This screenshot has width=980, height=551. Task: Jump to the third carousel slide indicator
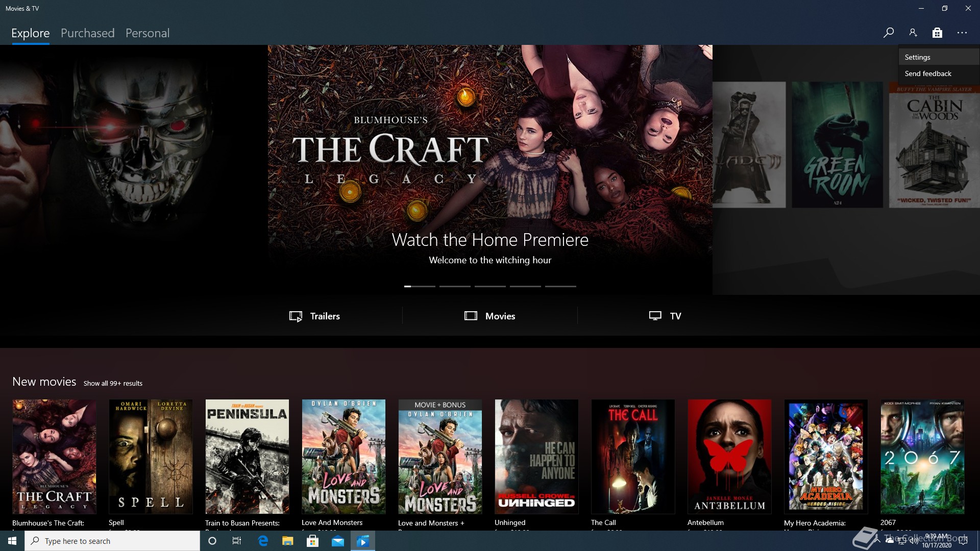[x=490, y=286]
